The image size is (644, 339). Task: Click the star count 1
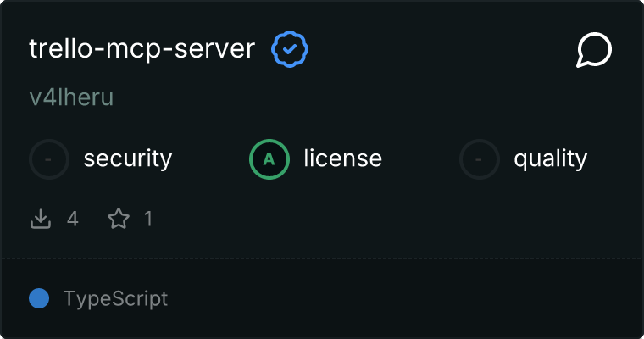click(x=148, y=220)
